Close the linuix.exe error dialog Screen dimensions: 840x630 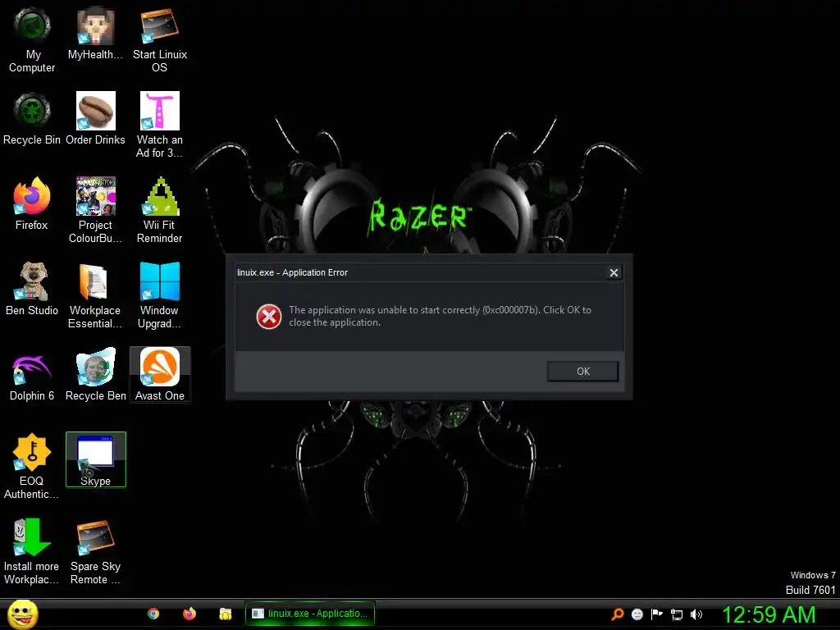pos(614,272)
